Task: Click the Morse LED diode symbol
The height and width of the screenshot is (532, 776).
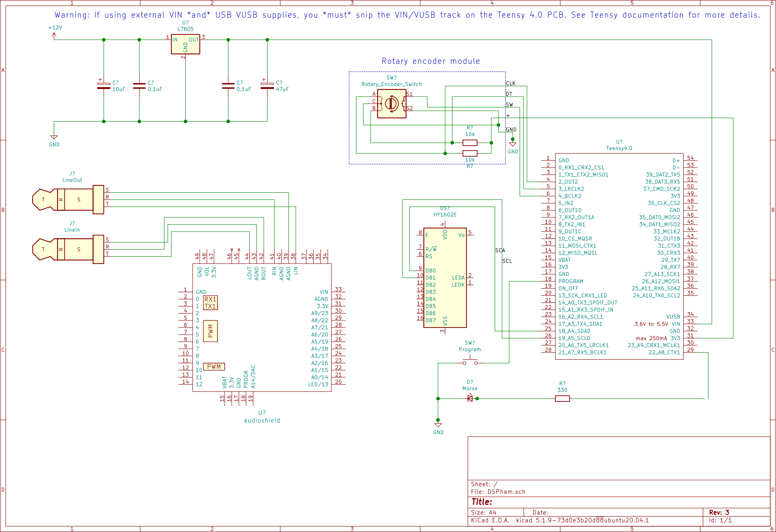Action: tap(470, 398)
